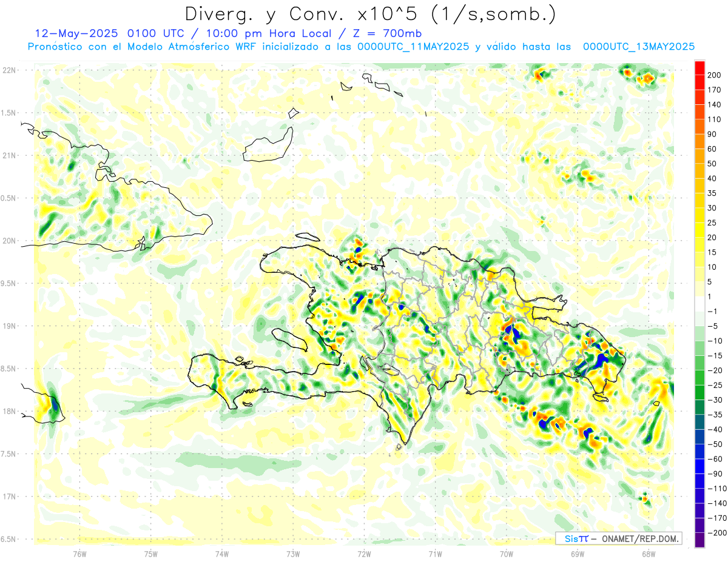Click the '-20' colorbar label
Screen dimensions: 728x562
click(x=716, y=370)
